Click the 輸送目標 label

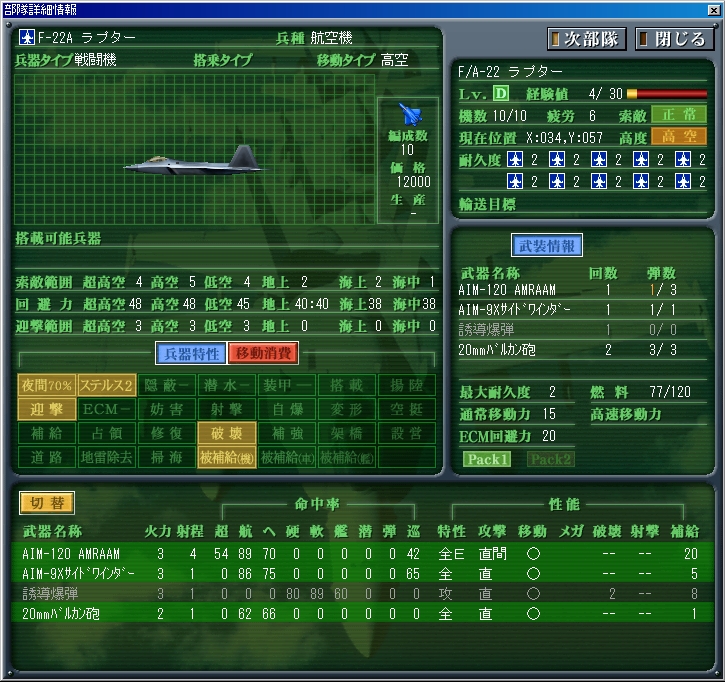(x=487, y=204)
